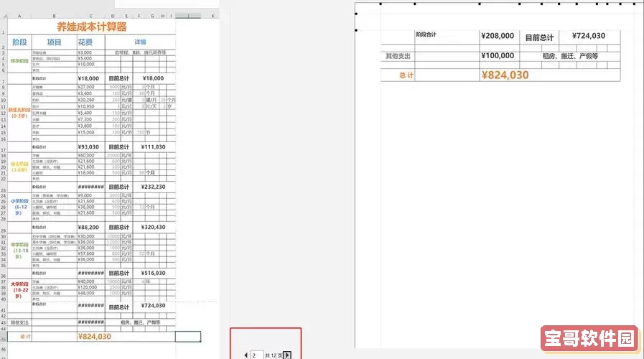Go to the previous print preview page

[246, 355]
